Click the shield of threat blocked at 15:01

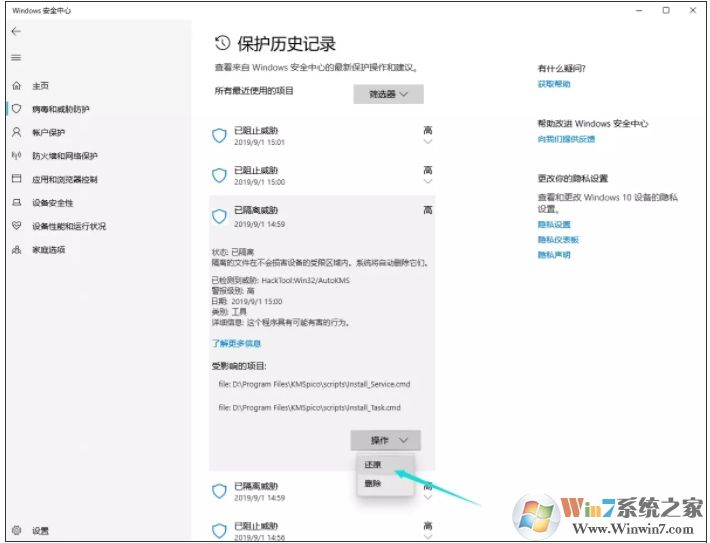pos(220,135)
